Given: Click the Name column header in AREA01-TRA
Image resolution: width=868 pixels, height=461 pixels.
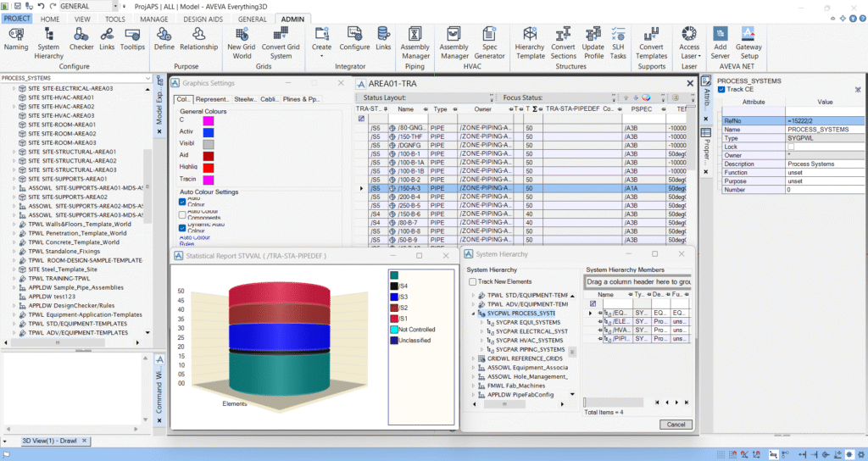Looking at the screenshot, I should [x=405, y=109].
